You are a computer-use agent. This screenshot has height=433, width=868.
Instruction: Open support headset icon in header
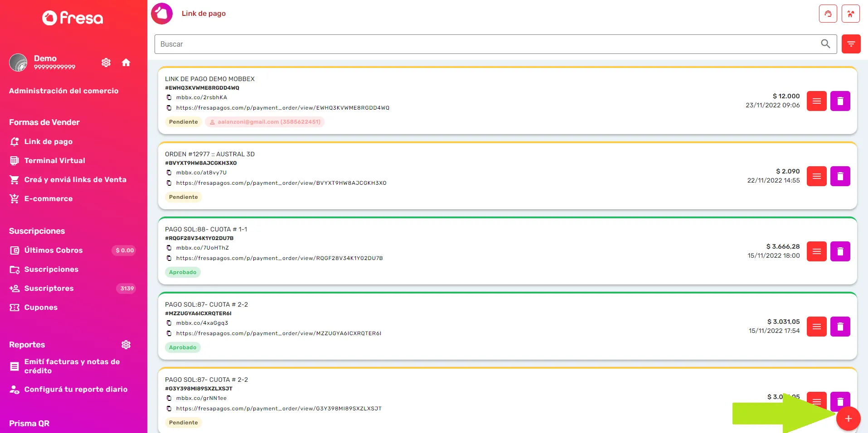point(828,14)
